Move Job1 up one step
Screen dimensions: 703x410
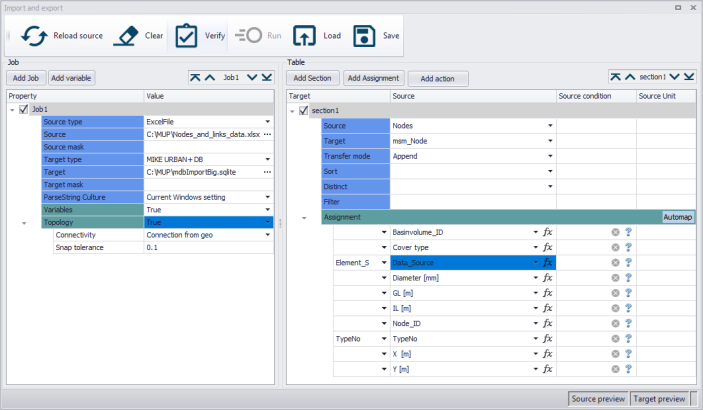click(210, 78)
